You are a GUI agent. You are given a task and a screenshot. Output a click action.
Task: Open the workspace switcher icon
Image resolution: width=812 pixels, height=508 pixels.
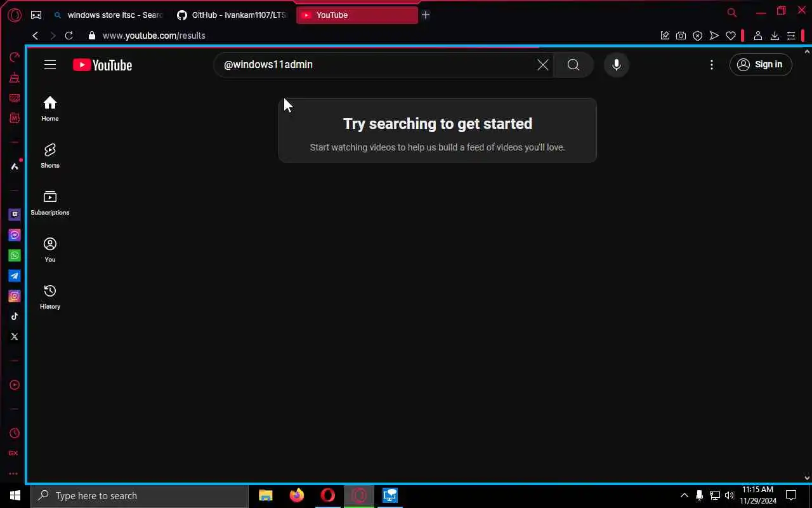(x=36, y=15)
